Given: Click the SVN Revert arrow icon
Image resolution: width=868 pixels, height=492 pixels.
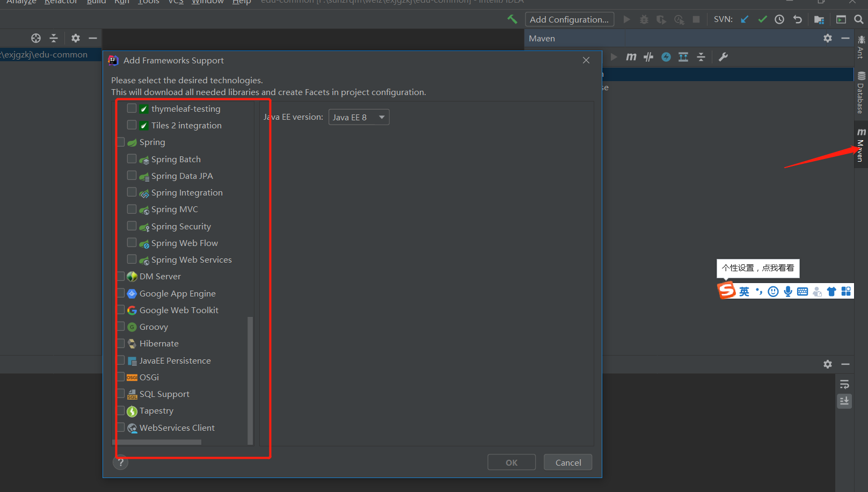Looking at the screenshot, I should tap(798, 19).
